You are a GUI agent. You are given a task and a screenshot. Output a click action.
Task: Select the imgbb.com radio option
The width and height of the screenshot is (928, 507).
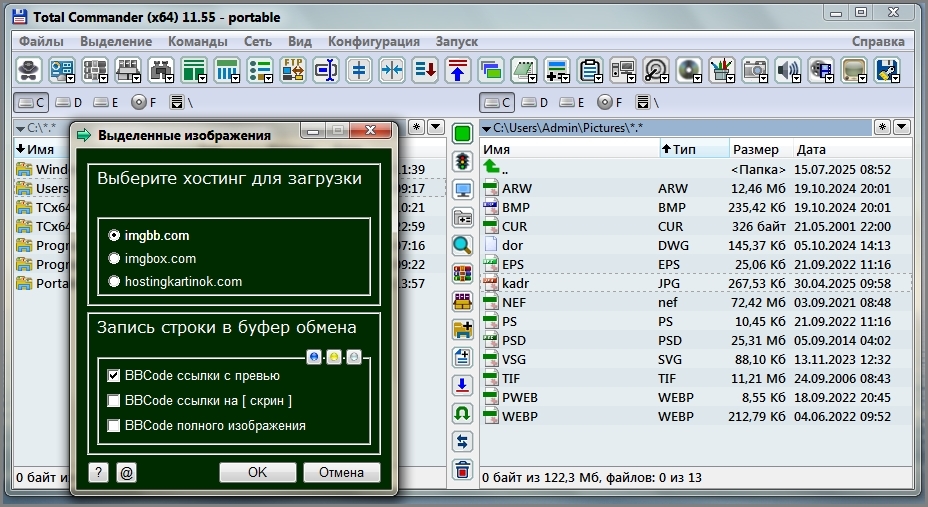(x=114, y=235)
